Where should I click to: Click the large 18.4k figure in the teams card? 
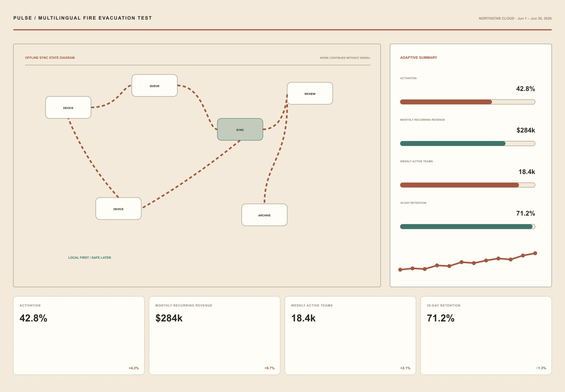tap(303, 318)
